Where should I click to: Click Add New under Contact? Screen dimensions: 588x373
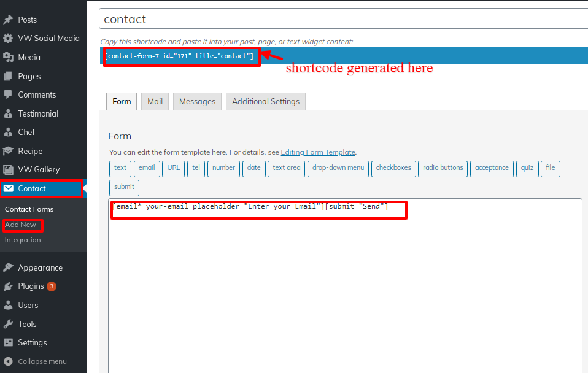(20, 225)
